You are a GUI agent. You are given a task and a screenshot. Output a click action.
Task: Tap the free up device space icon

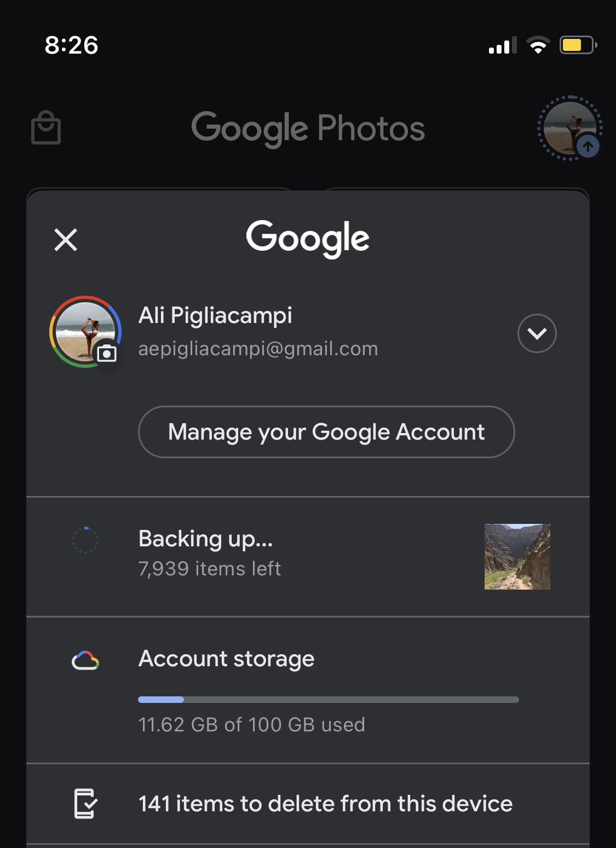coord(85,804)
